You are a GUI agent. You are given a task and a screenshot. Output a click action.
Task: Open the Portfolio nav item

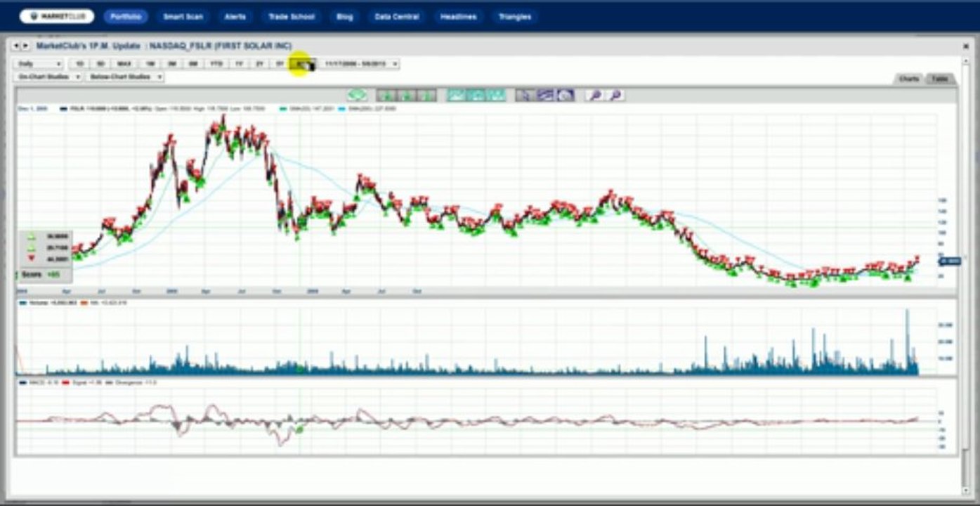(126, 16)
